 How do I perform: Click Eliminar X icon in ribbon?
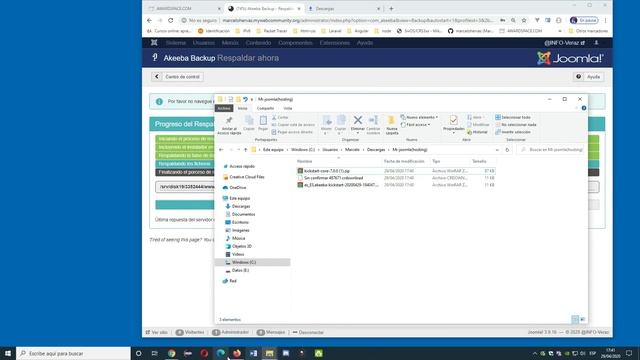tap(358, 120)
